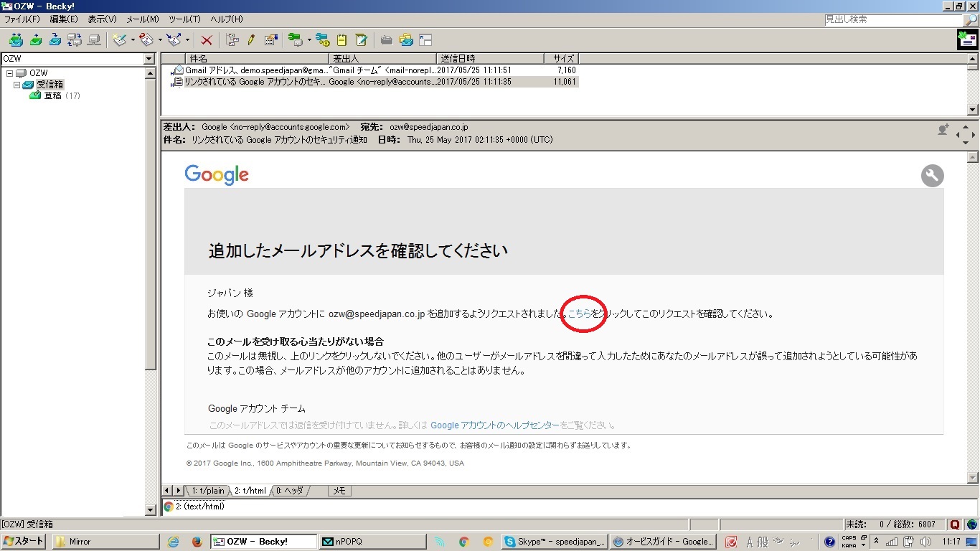Click the send and receive toolbar icon
980x551 pixels.
(74, 40)
